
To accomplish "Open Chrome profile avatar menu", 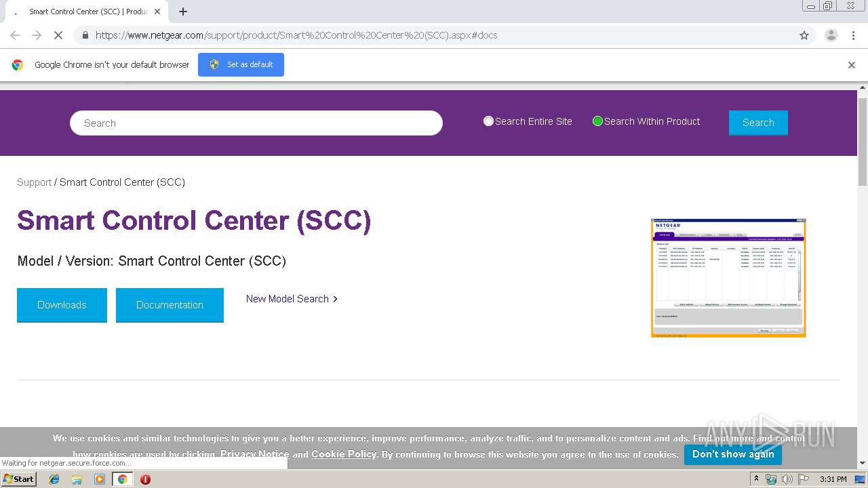I will click(x=831, y=35).
